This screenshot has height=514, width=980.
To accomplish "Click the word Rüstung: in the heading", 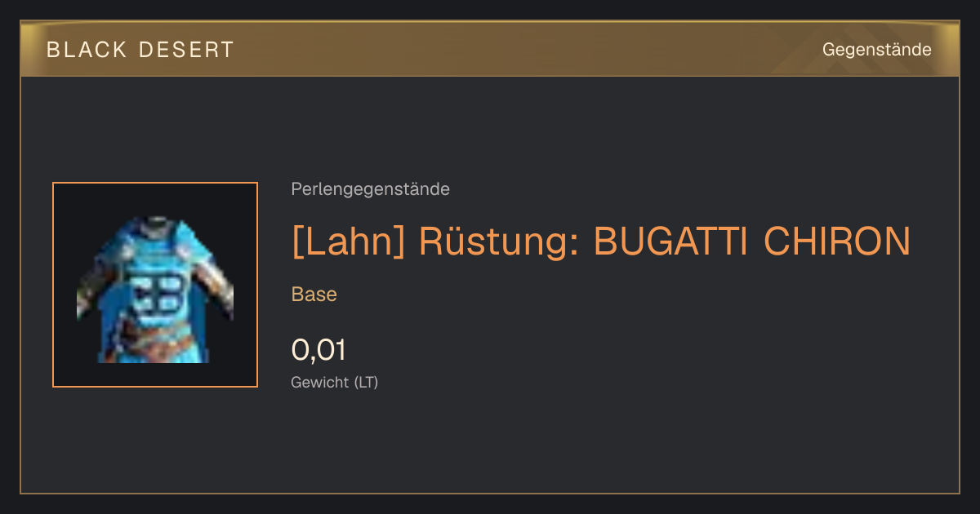I will coord(500,241).
